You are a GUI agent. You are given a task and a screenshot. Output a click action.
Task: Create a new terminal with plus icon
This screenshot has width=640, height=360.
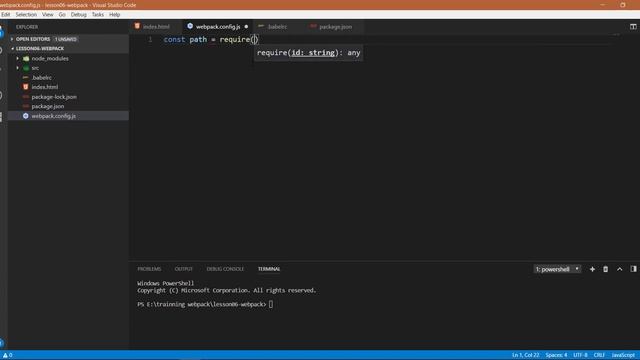coord(592,269)
